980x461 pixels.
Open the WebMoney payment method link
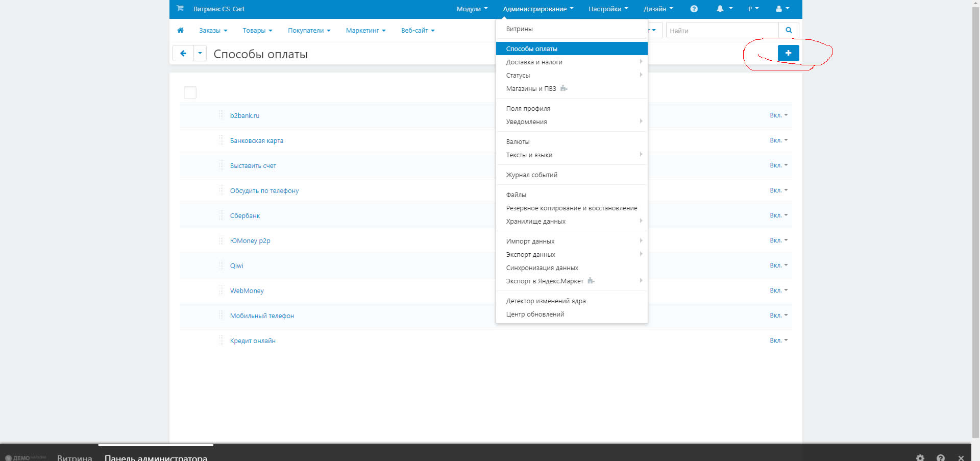tap(247, 291)
